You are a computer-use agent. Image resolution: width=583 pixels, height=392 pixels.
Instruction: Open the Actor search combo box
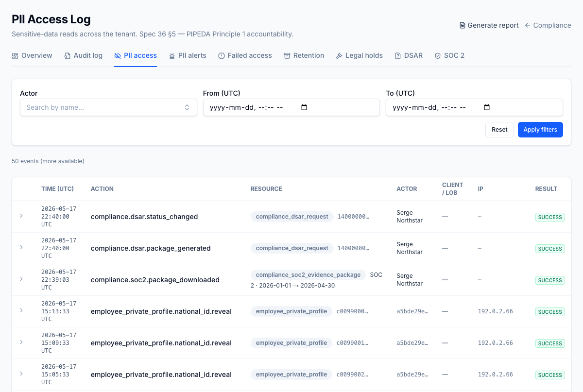108,107
